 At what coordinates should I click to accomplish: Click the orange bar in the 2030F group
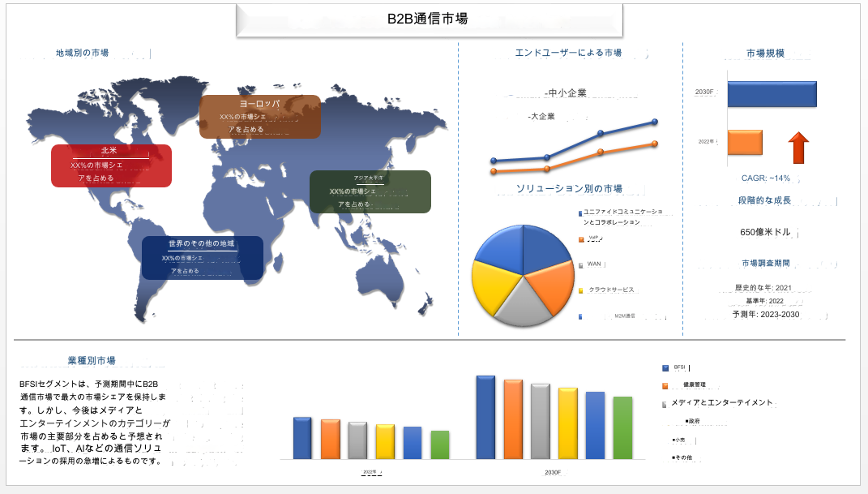(513, 420)
